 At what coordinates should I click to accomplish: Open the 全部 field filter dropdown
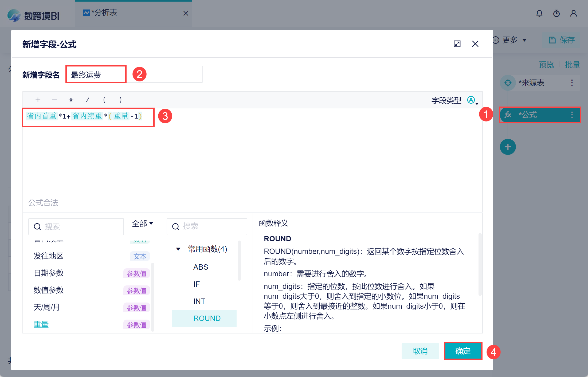click(x=142, y=223)
